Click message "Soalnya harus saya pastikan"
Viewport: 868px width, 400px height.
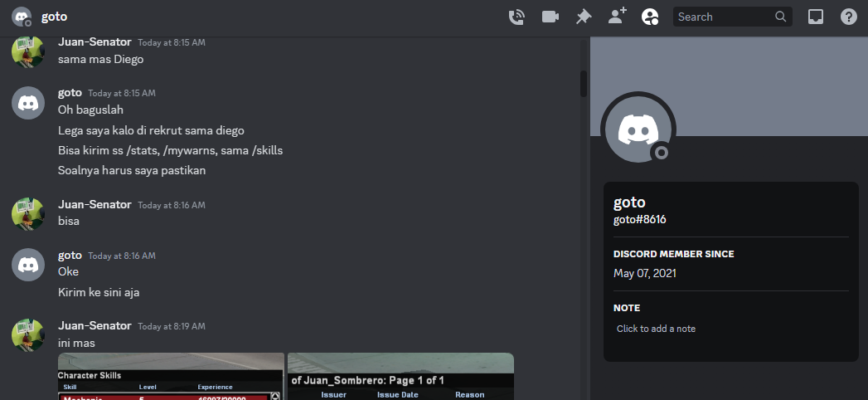click(132, 170)
